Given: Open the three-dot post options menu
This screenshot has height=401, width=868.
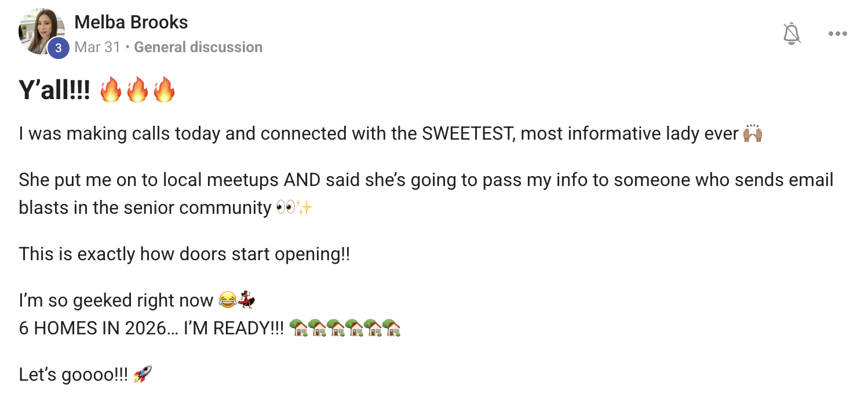Looking at the screenshot, I should pyautogui.click(x=837, y=34).
